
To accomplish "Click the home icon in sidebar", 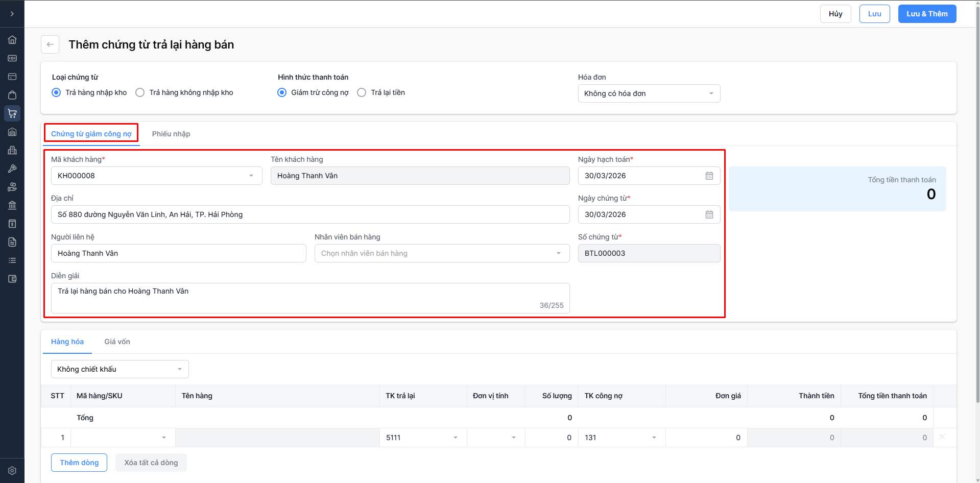I will pyautogui.click(x=12, y=40).
